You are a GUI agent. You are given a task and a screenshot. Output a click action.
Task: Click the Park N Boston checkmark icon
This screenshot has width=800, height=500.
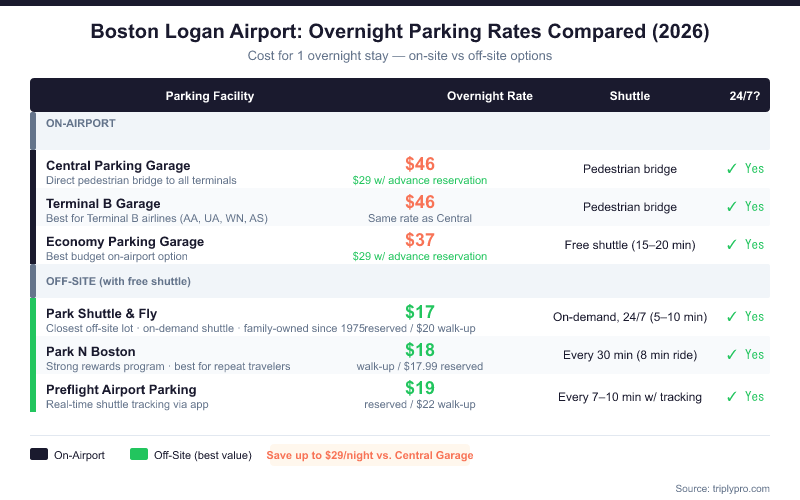point(731,355)
